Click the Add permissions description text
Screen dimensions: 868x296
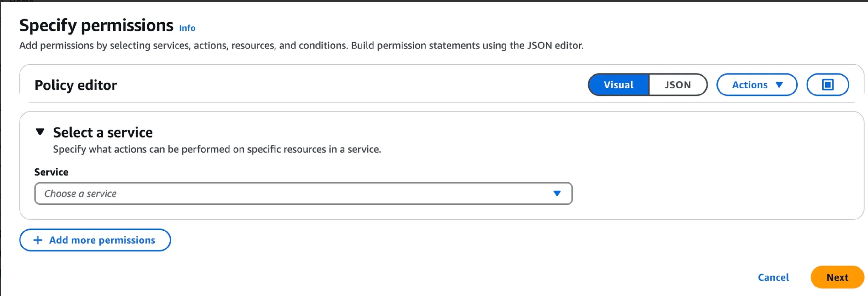(301, 45)
